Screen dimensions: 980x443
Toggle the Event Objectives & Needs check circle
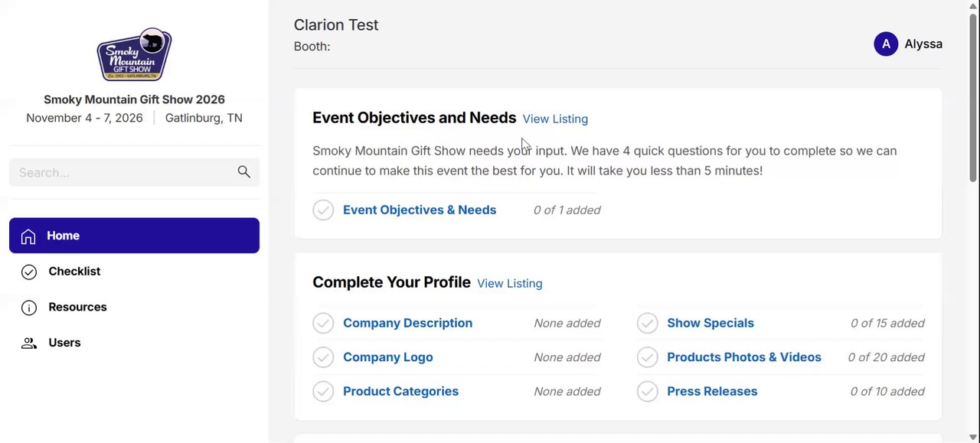[x=323, y=210]
